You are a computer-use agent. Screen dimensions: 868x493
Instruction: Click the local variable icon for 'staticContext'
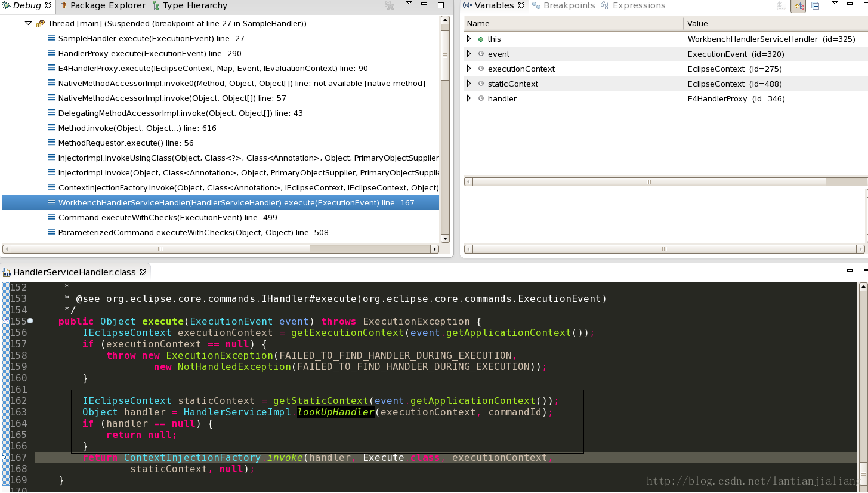click(x=481, y=84)
